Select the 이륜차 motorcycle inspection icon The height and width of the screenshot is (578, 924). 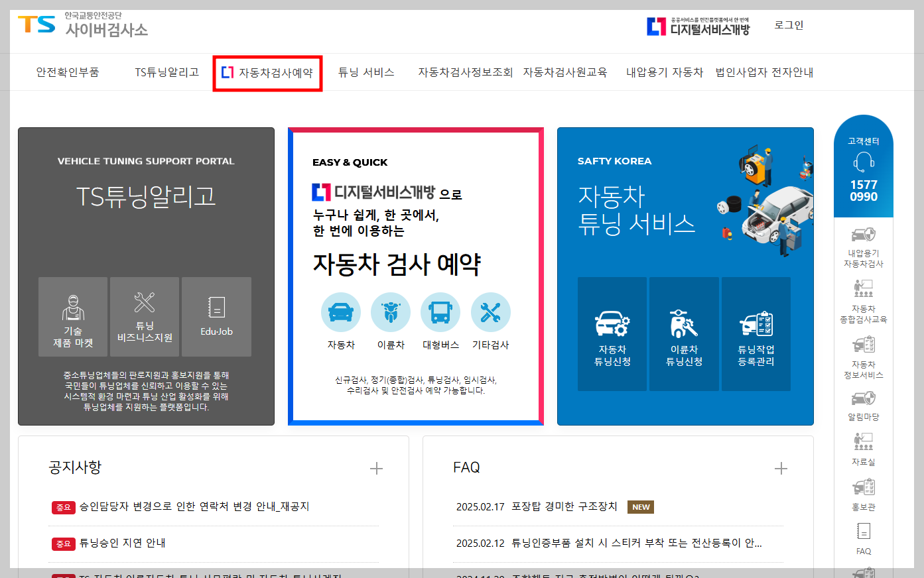click(390, 312)
